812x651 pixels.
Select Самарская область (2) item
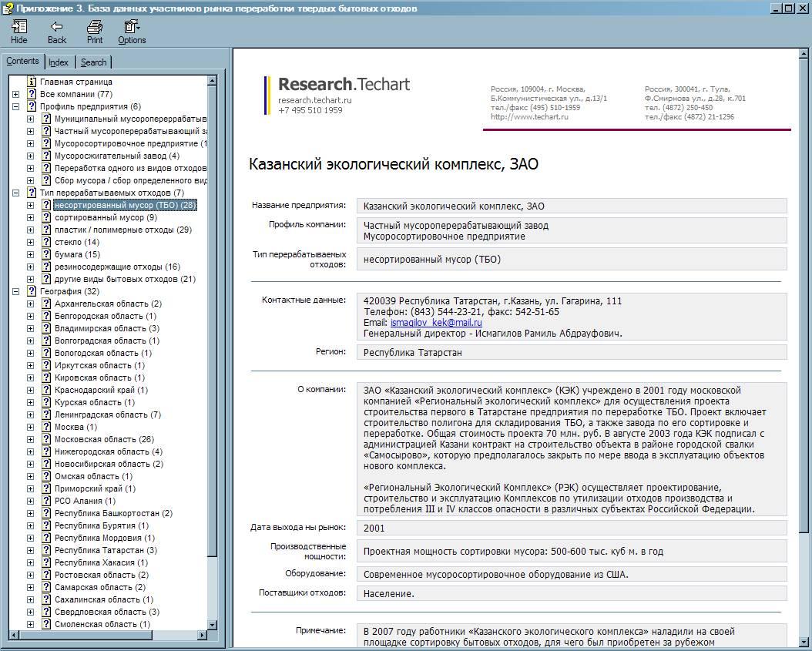(x=100, y=587)
